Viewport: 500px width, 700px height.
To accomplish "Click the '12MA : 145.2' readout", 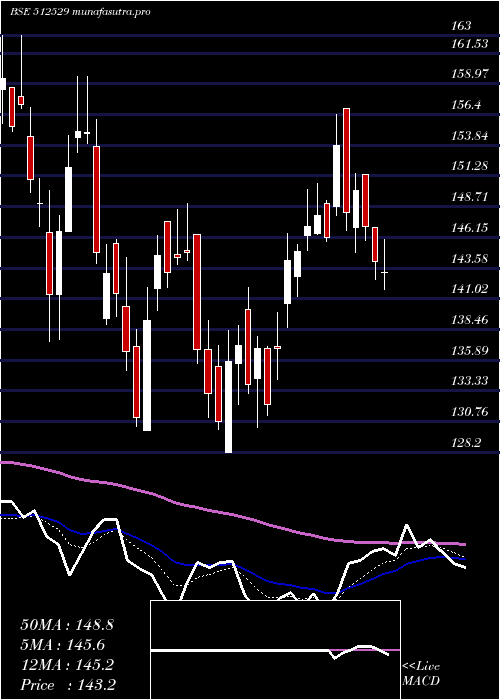I will tap(67, 665).
